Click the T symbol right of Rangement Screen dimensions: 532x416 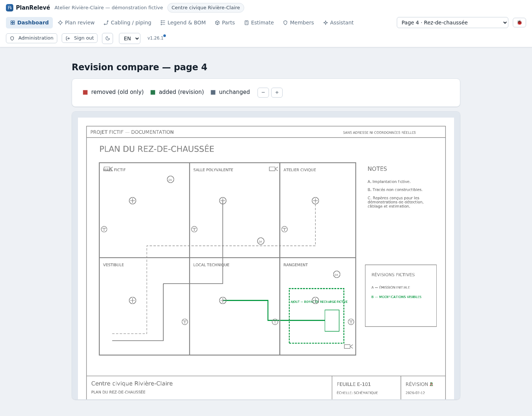pyautogui.click(x=351, y=322)
